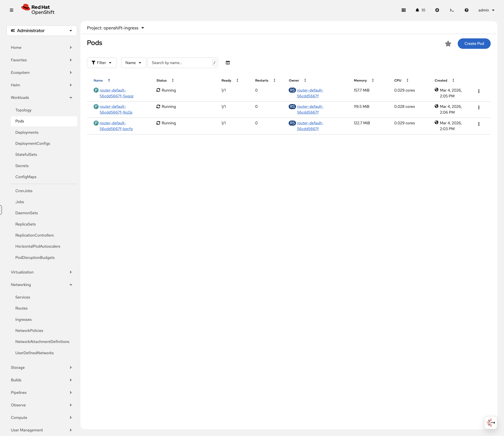This screenshot has height=436, width=504.
Task: Open the help question mark icon
Action: [x=466, y=10]
